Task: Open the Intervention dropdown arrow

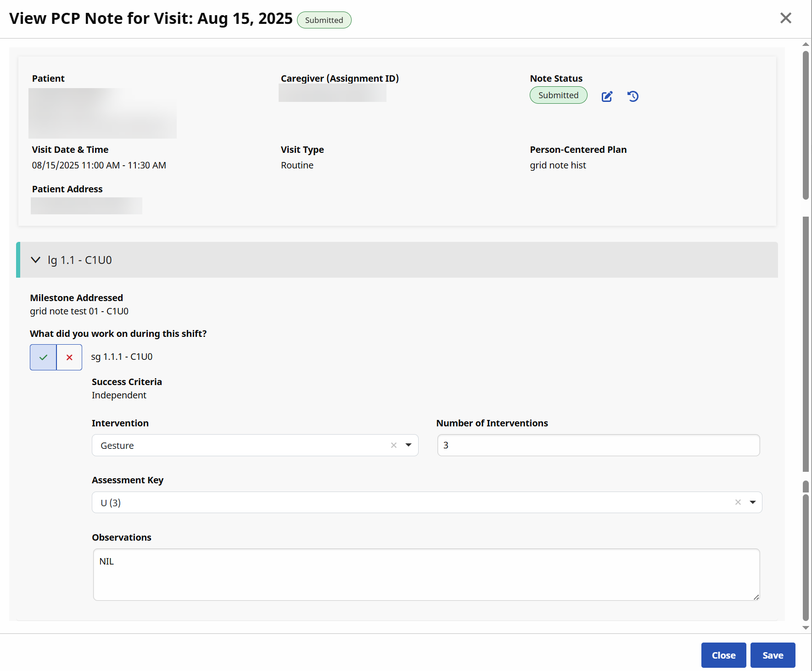Action: (408, 445)
